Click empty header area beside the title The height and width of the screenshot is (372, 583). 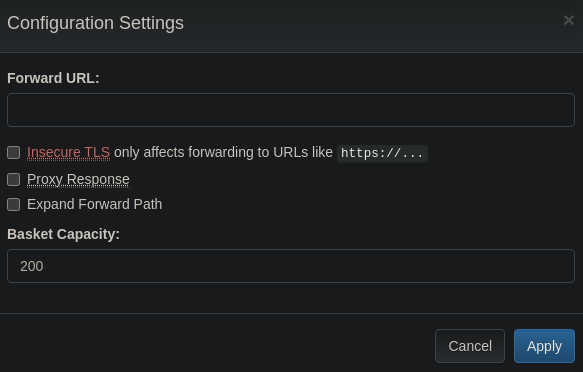(x=372, y=24)
